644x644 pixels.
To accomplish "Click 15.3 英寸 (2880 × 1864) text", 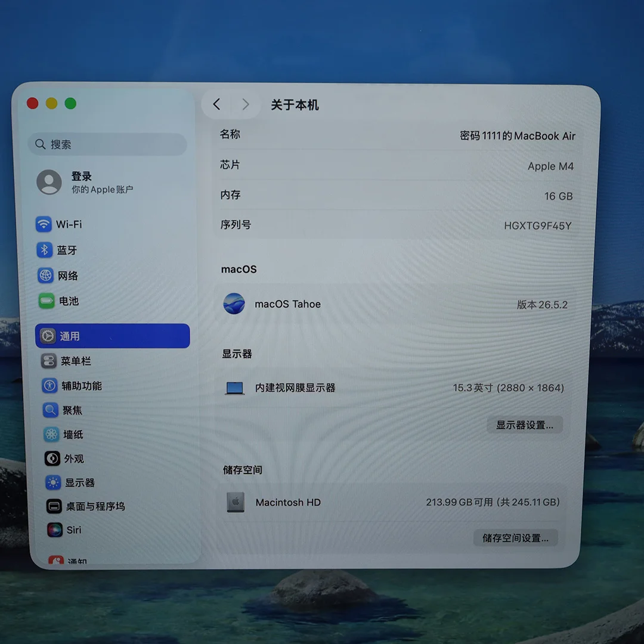I will pyautogui.click(x=508, y=388).
